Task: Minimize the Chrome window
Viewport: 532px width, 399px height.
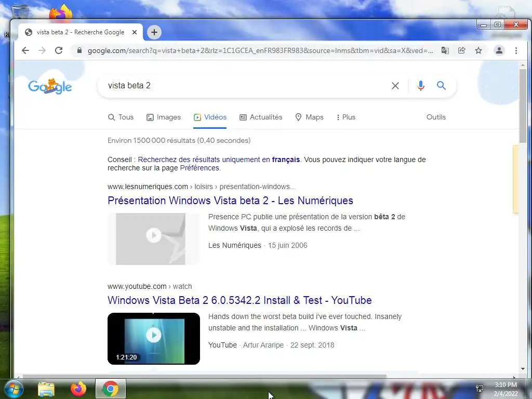Action: click(x=484, y=25)
